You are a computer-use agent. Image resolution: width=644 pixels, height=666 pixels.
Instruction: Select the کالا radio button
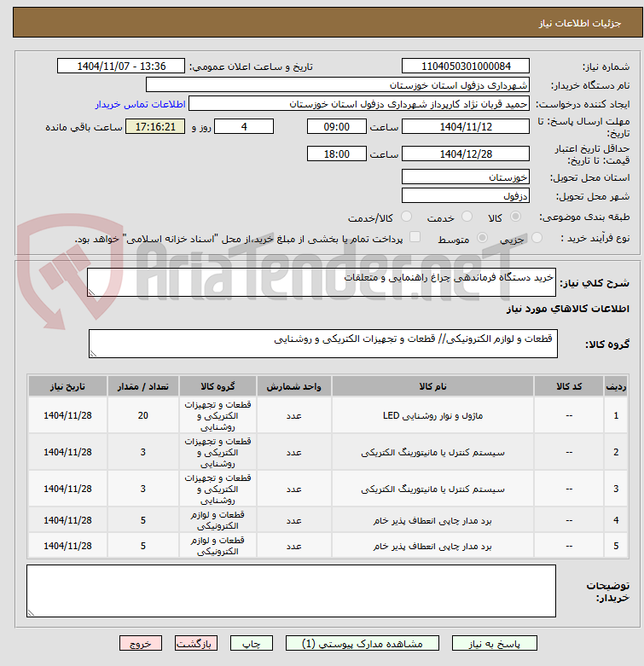click(515, 217)
